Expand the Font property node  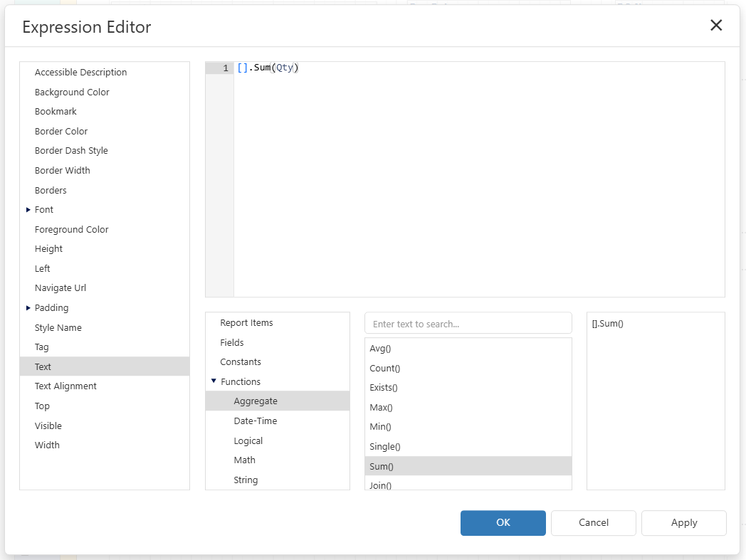pos(28,210)
